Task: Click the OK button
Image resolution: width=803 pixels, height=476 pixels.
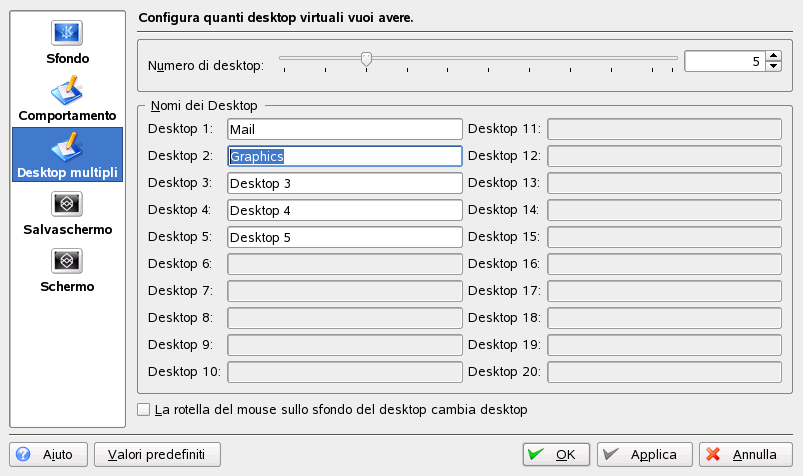Action: 555,454
